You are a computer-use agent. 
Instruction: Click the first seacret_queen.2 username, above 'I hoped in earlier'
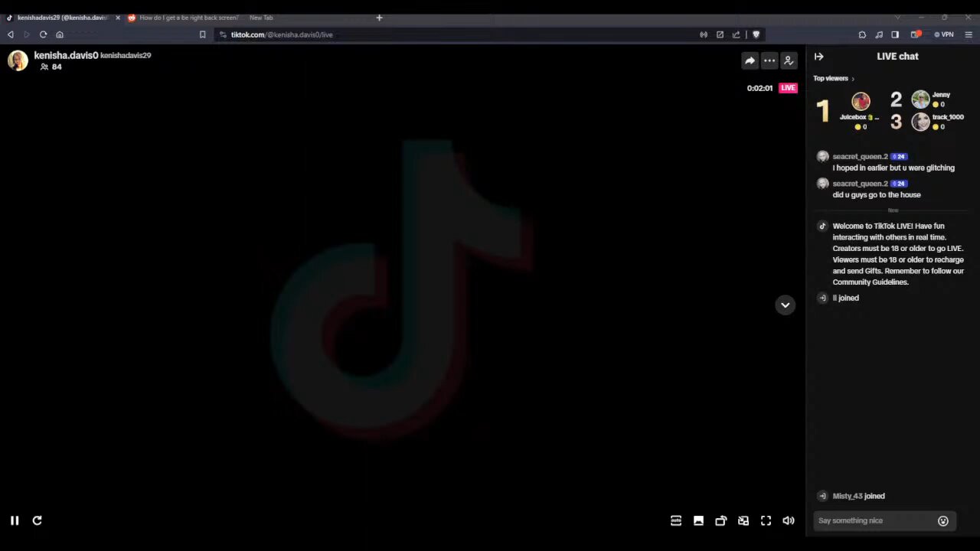pyautogui.click(x=860, y=157)
